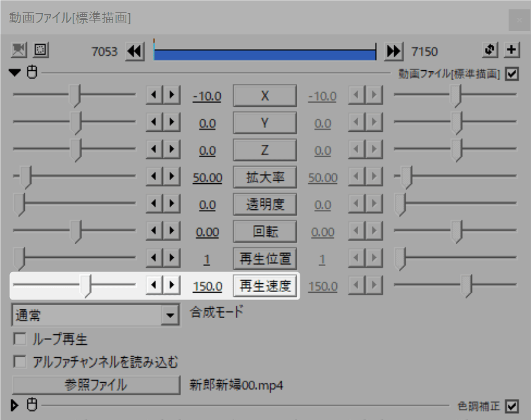Jump back with the rewind icon beside 7053

tap(135, 51)
